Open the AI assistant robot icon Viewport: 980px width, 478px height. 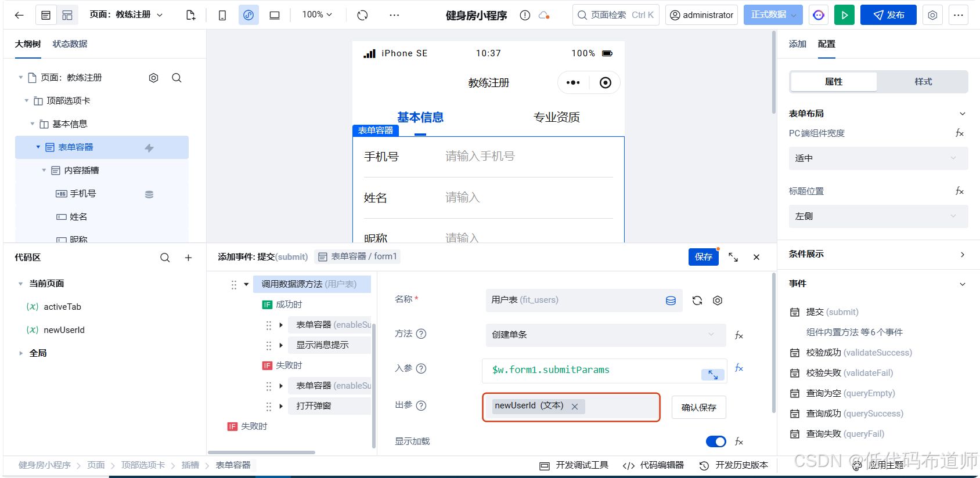point(819,15)
